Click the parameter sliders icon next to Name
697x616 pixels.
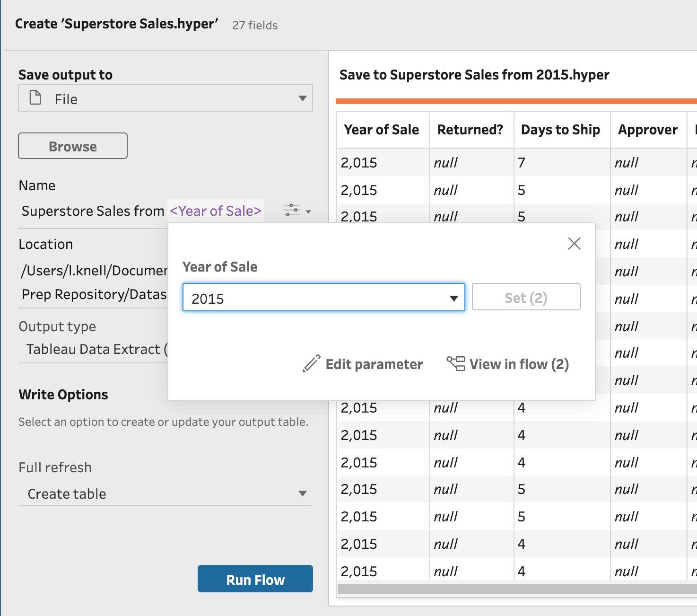[292, 210]
